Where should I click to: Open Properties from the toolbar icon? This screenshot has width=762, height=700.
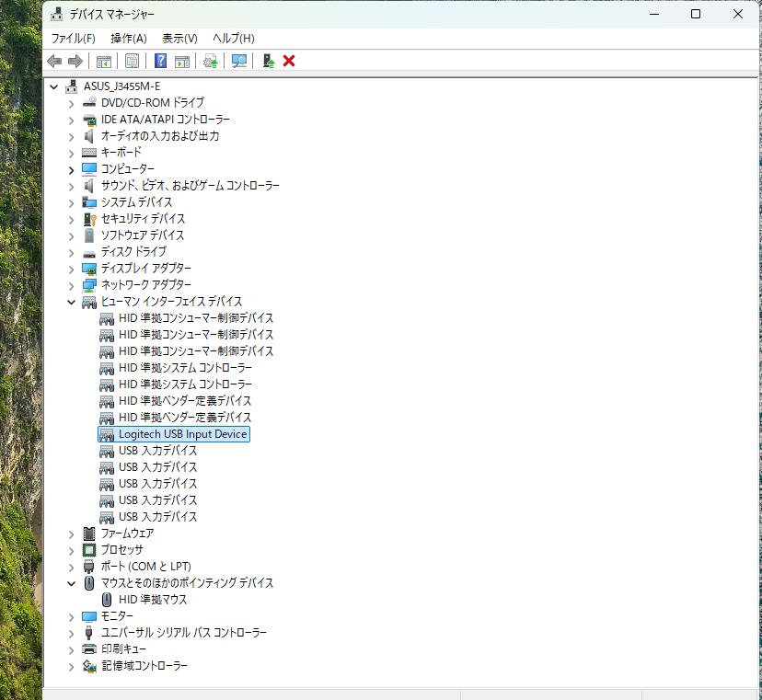(132, 62)
